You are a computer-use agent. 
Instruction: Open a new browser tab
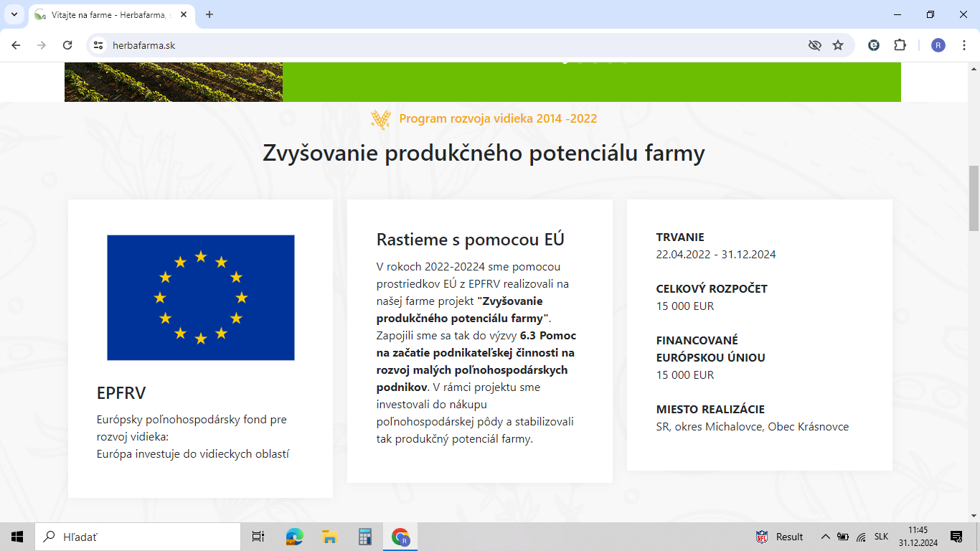tap(209, 14)
